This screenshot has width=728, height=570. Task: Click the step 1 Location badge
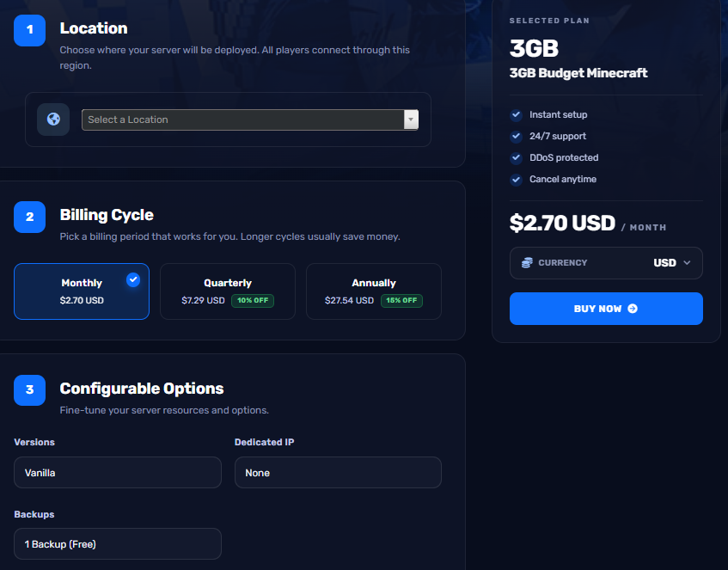tap(30, 30)
